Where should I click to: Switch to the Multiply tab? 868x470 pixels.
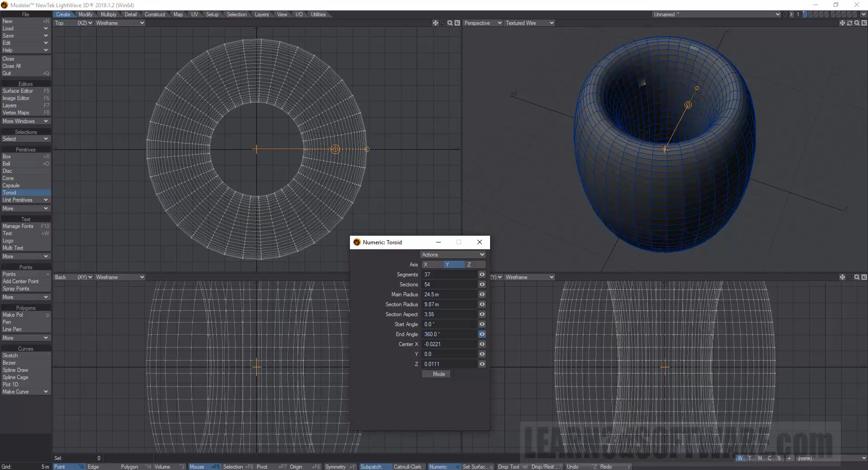[x=108, y=14]
